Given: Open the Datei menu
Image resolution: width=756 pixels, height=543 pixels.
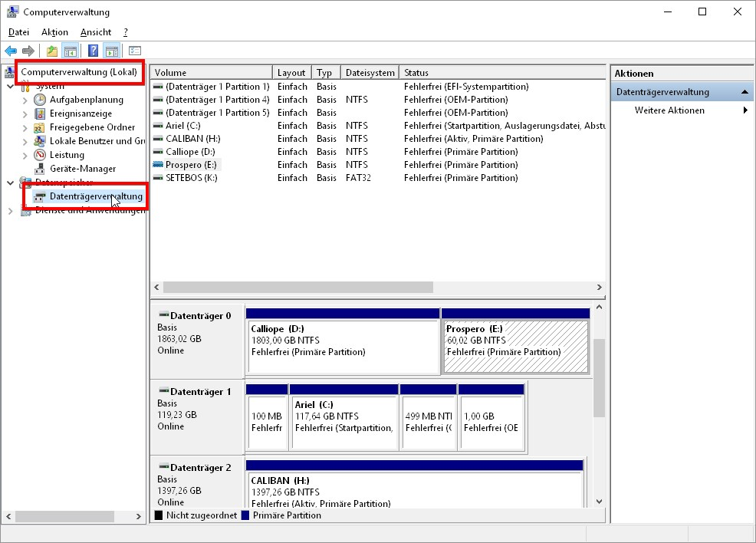Looking at the screenshot, I should tap(18, 32).
